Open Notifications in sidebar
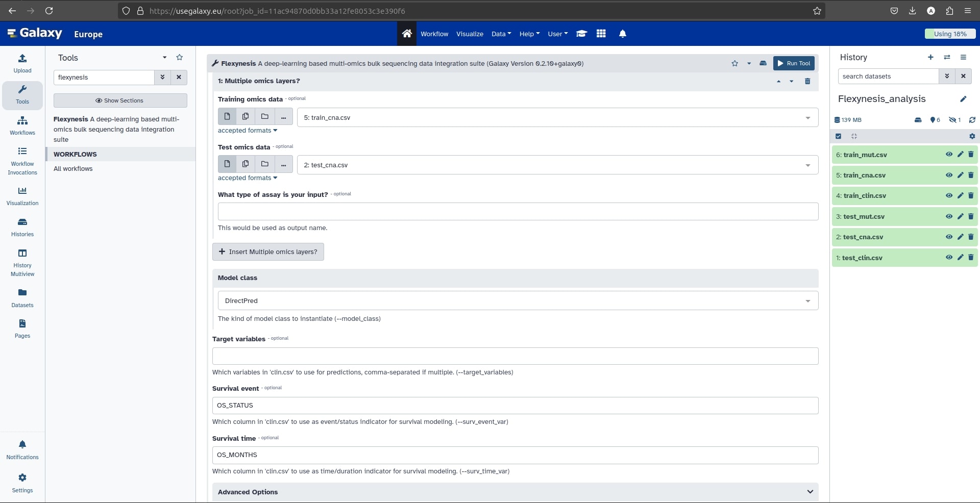Image resolution: width=980 pixels, height=503 pixels. coord(22,450)
